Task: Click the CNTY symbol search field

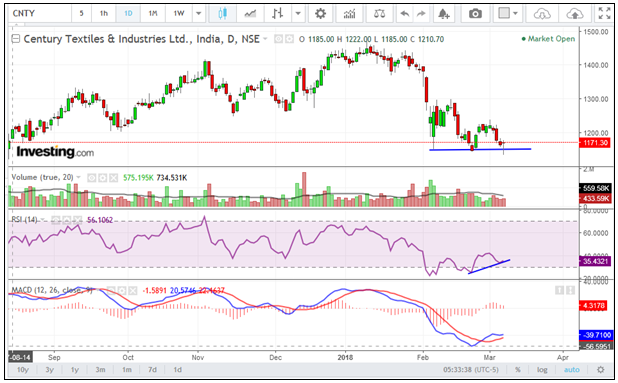Action: pyautogui.click(x=40, y=13)
